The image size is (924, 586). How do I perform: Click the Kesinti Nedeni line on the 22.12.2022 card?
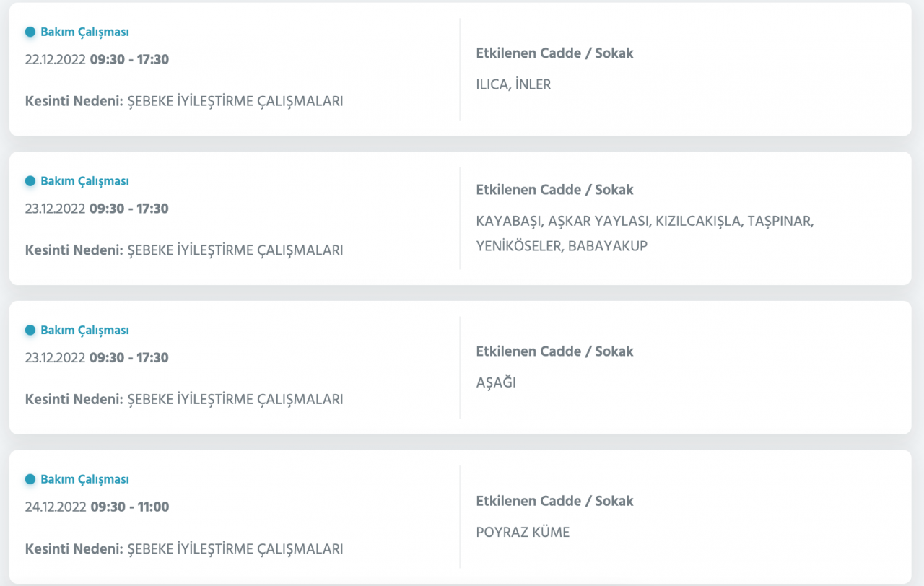[x=184, y=101]
